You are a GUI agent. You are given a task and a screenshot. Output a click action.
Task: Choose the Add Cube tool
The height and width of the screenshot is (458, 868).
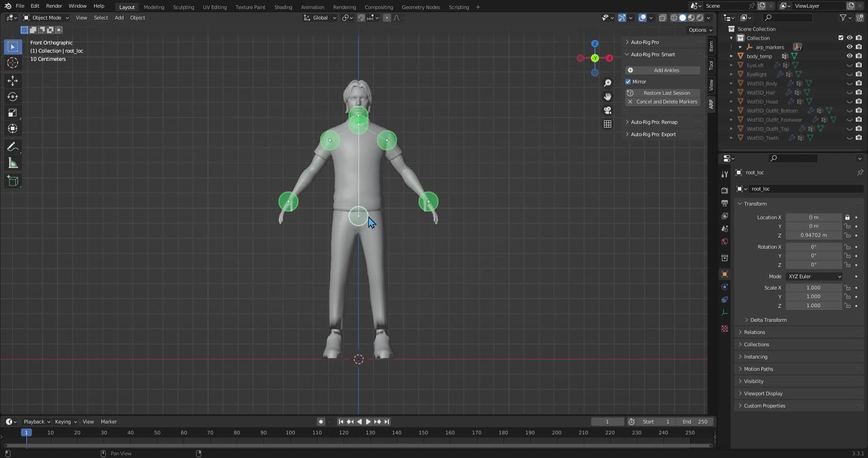pyautogui.click(x=13, y=181)
